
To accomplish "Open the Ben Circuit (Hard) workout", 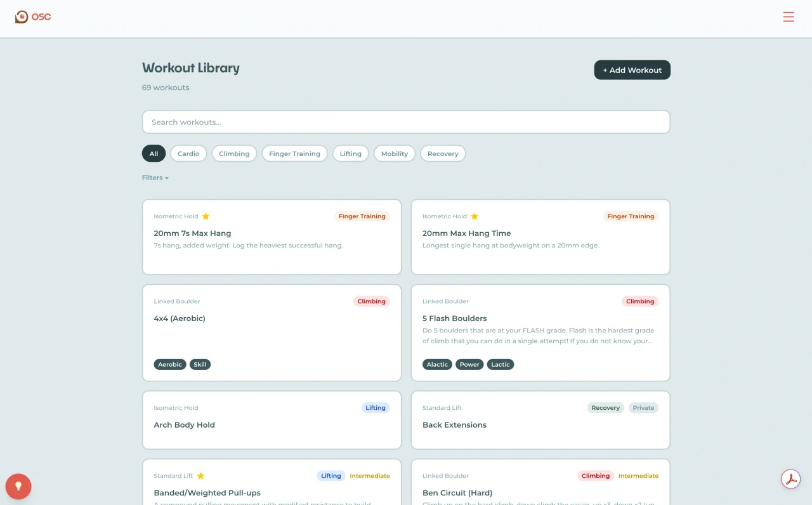I will coord(540,482).
